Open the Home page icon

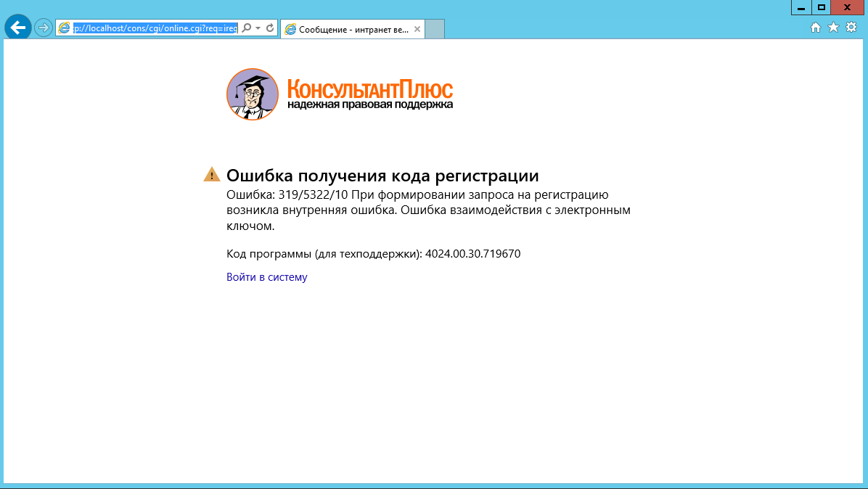(816, 28)
